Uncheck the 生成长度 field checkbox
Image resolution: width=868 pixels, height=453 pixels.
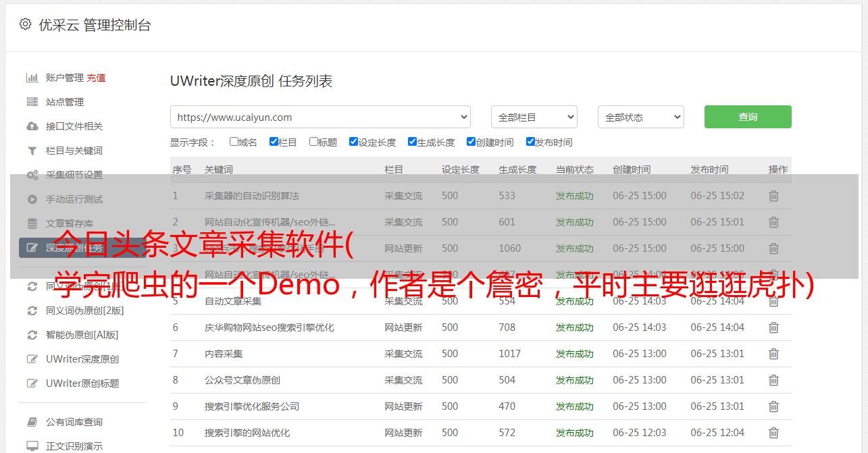coord(412,142)
